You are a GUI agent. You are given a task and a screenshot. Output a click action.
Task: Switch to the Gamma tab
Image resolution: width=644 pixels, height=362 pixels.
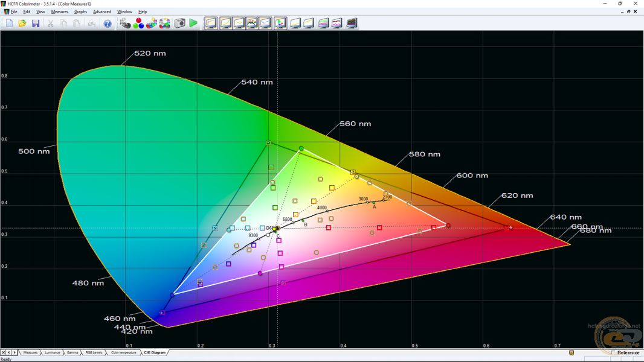(72, 352)
